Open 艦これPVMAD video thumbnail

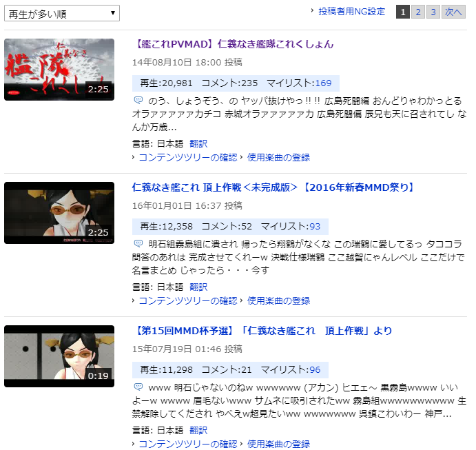[x=59, y=70]
